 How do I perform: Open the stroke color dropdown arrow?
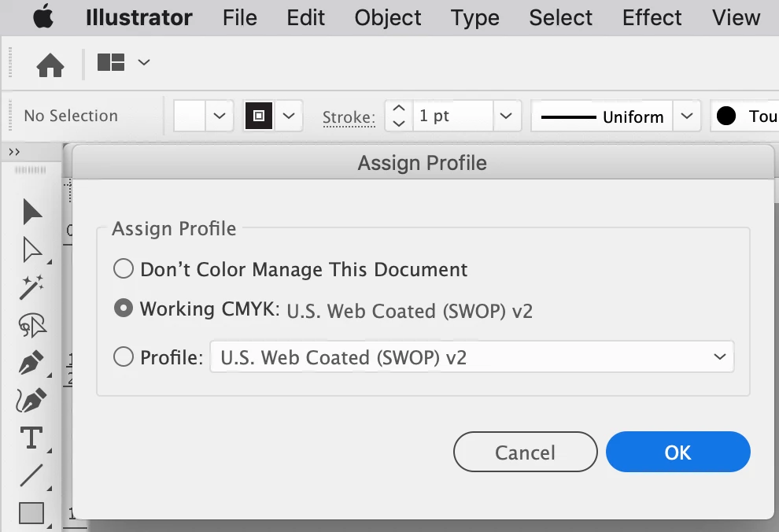click(x=289, y=116)
